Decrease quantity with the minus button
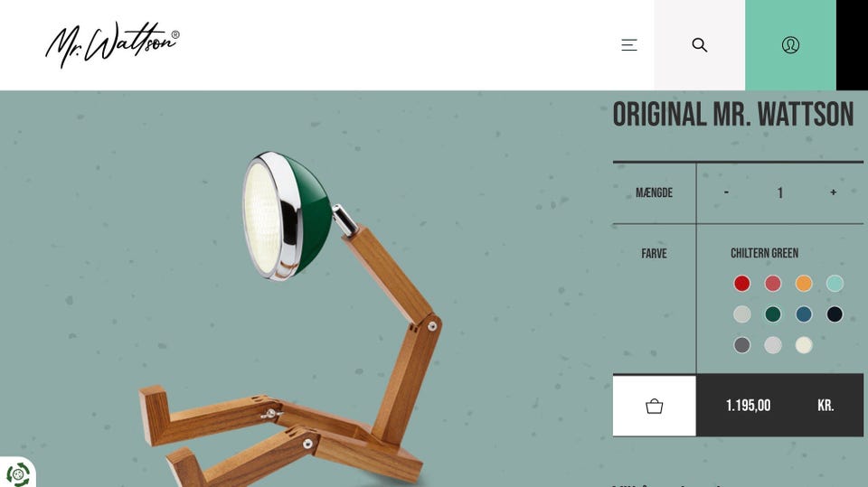The height and width of the screenshot is (487, 868). 726,192
